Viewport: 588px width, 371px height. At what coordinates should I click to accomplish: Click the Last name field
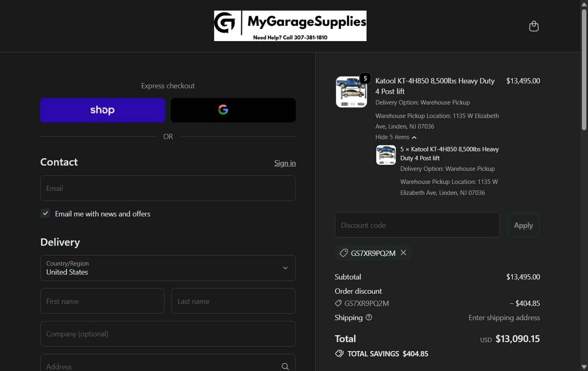234,301
